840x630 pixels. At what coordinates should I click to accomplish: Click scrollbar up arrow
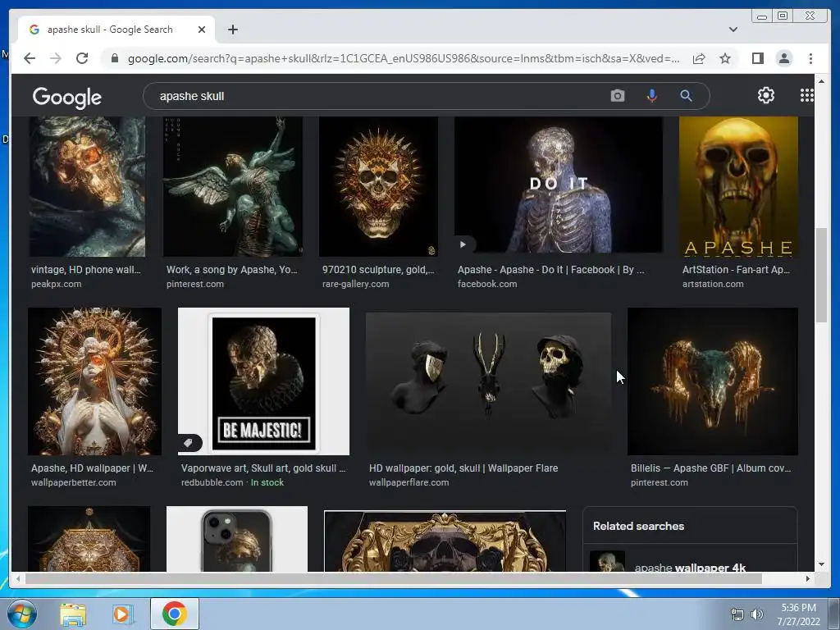coord(821,81)
